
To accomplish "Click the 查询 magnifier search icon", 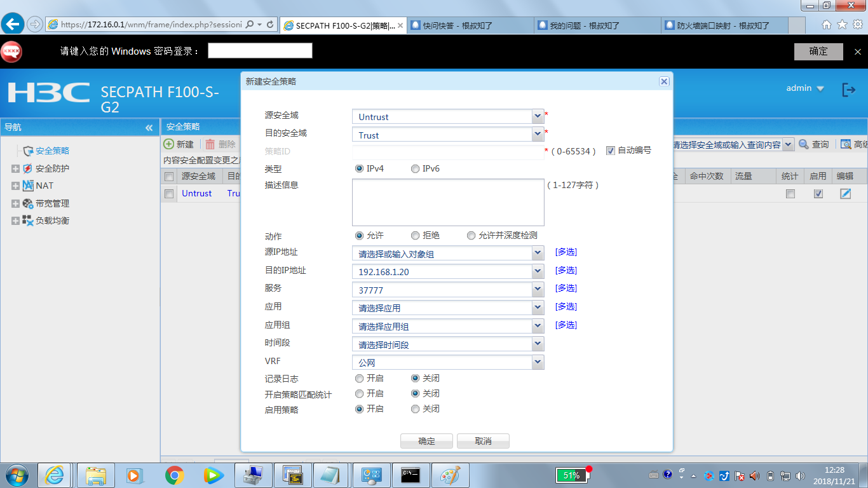I will 804,144.
